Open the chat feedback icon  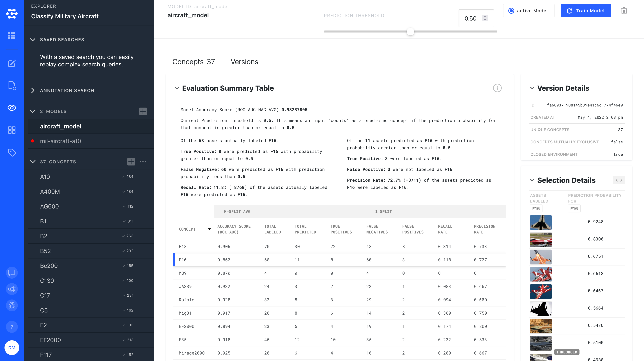[x=12, y=273]
